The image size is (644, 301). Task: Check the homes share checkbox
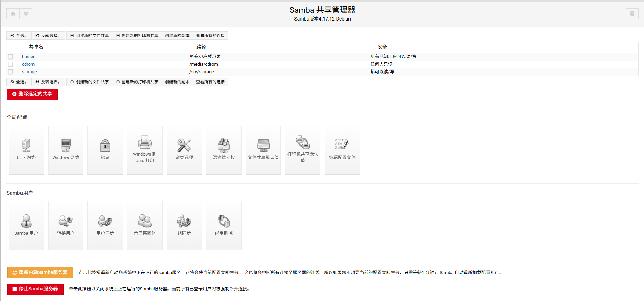pos(10,57)
